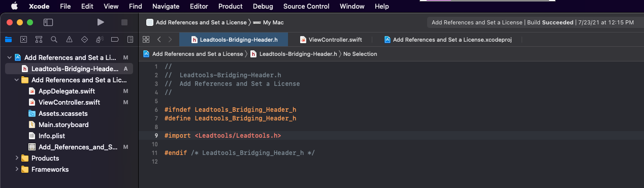The height and width of the screenshot is (188, 644).
Task: Open the Editor menu
Action: click(199, 6)
